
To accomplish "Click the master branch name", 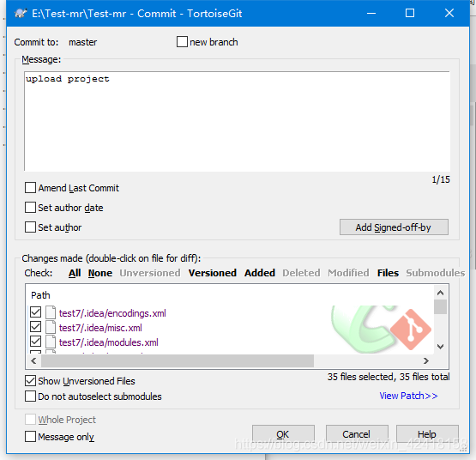I will (82, 42).
